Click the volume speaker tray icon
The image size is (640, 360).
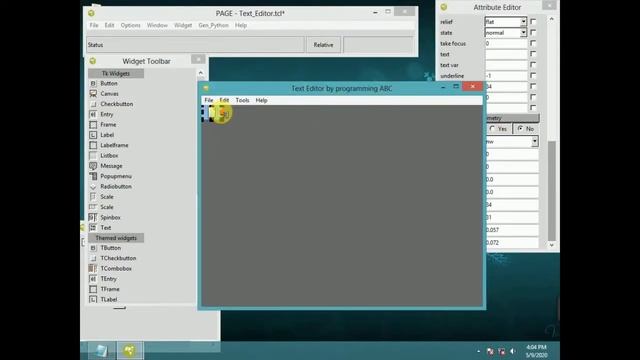tap(512, 351)
